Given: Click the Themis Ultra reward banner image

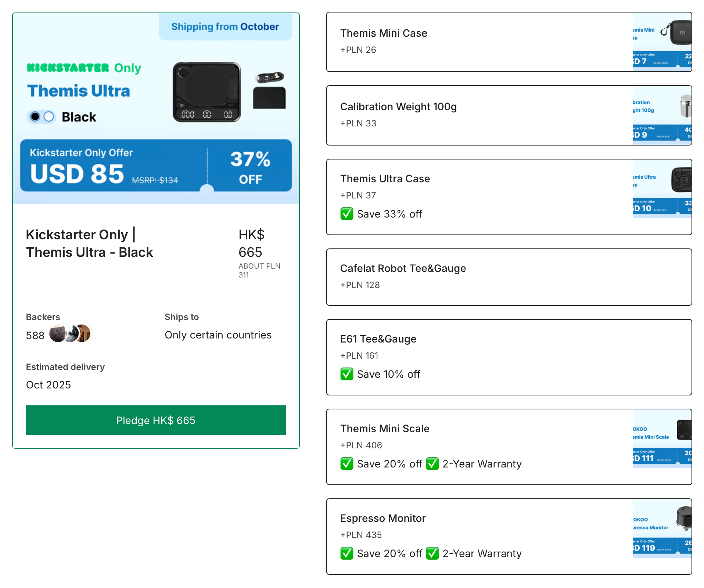Looking at the screenshot, I should click(156, 108).
